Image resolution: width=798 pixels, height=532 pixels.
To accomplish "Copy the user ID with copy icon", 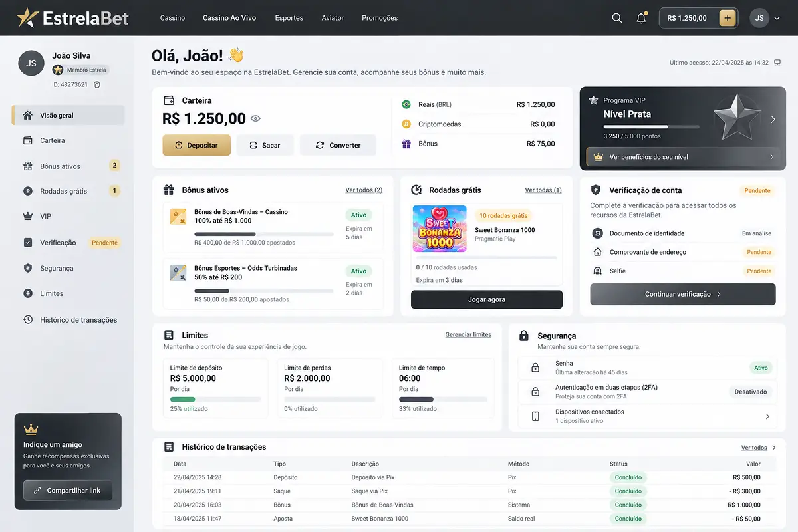I will point(97,85).
